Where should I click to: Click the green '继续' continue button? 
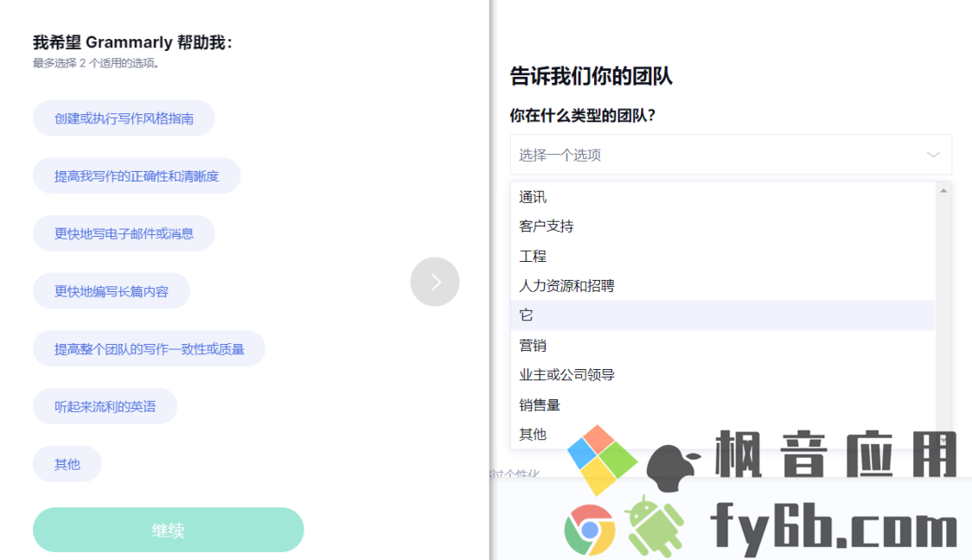pyautogui.click(x=168, y=530)
